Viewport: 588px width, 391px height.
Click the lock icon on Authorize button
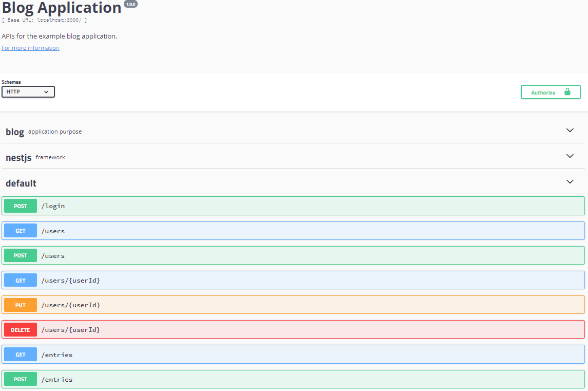(567, 92)
